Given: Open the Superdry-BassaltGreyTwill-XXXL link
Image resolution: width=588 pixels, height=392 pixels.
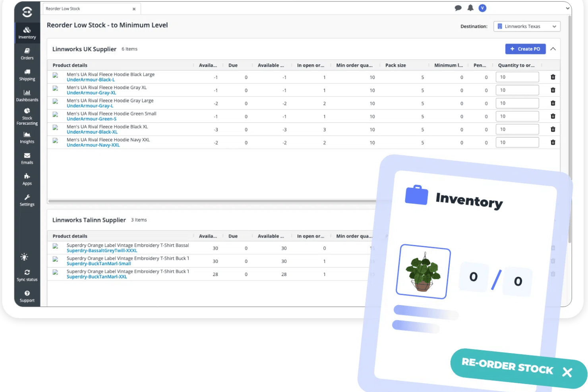Looking at the screenshot, I should [x=102, y=251].
